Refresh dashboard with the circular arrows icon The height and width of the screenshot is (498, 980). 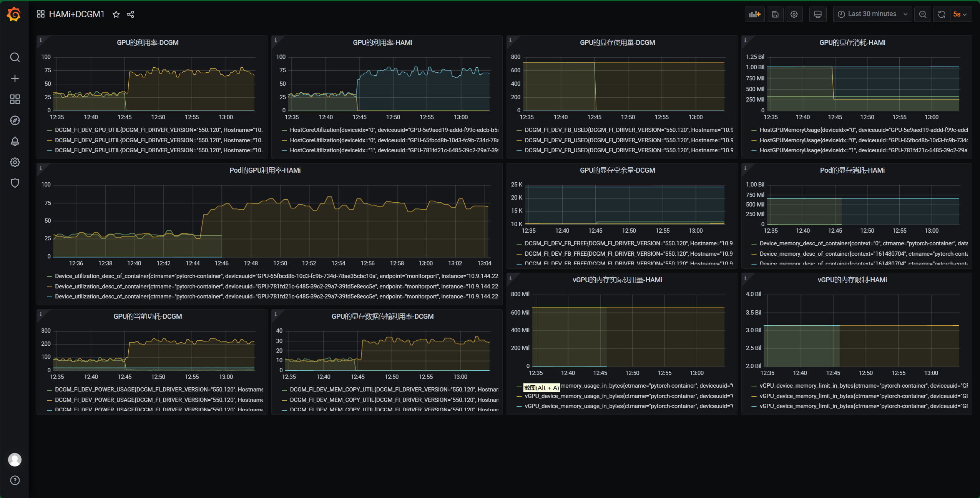pos(942,14)
